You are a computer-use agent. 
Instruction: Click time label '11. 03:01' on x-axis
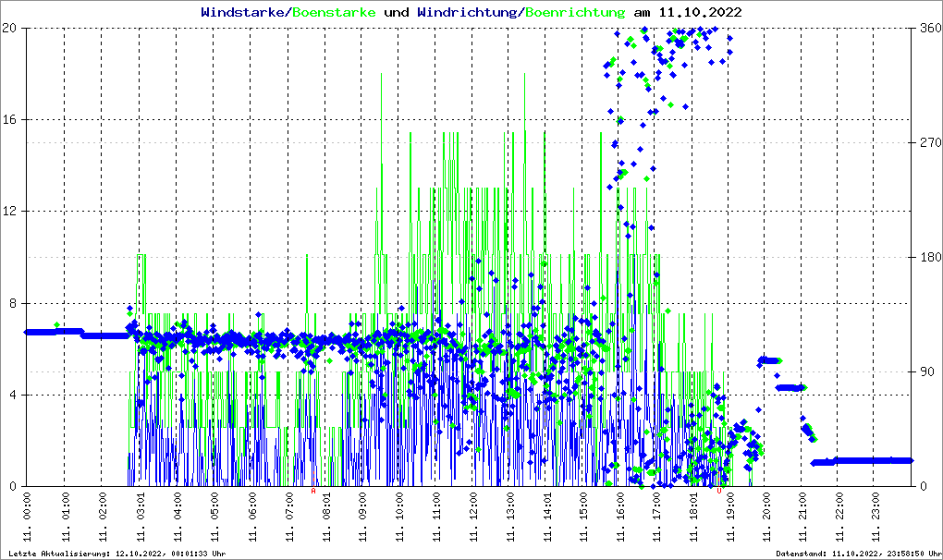[x=139, y=517]
